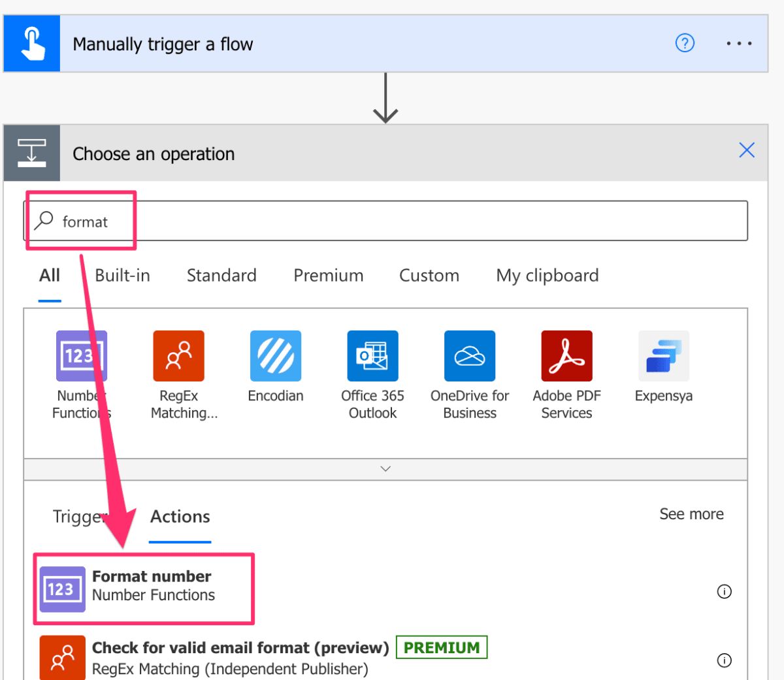The width and height of the screenshot is (784, 680).
Task: Open the RegEx Matching connector
Action: (x=178, y=356)
